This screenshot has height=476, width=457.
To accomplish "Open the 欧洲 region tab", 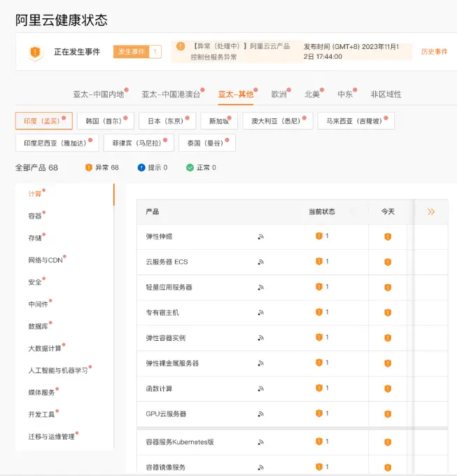I will click(279, 94).
